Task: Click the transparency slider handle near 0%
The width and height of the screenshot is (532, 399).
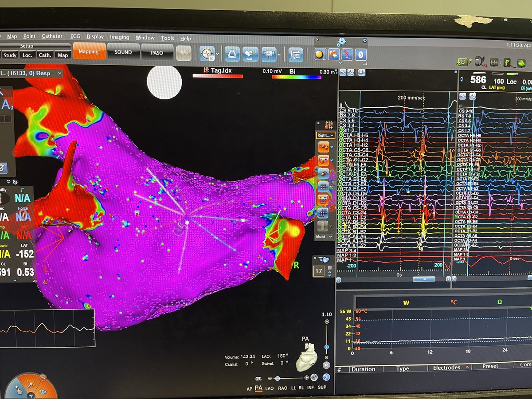Action: (x=278, y=379)
